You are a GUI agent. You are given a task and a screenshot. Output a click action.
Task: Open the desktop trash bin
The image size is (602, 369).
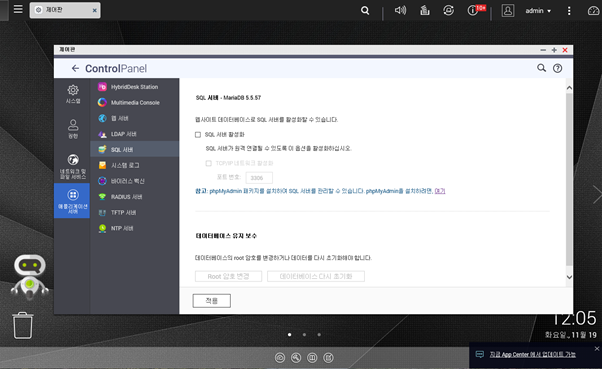pyautogui.click(x=23, y=326)
